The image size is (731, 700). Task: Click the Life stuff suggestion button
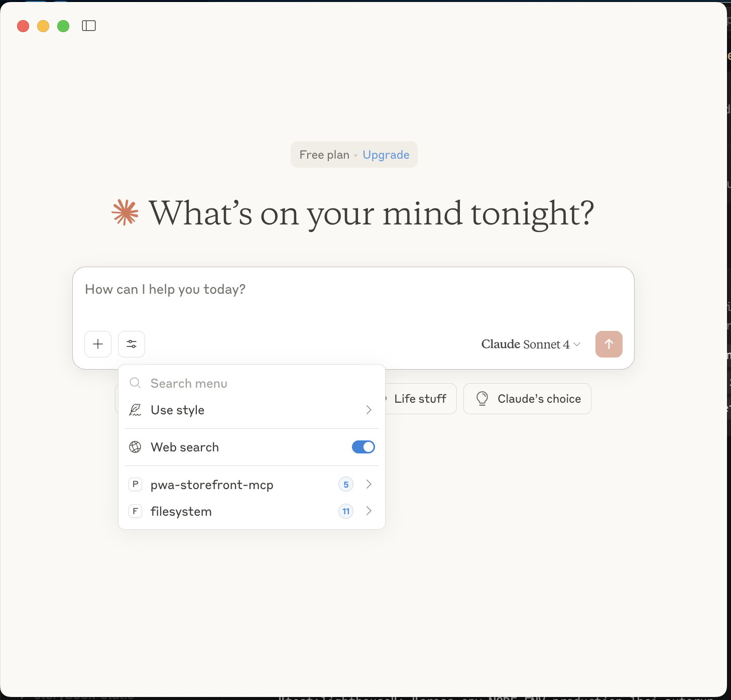tap(420, 398)
